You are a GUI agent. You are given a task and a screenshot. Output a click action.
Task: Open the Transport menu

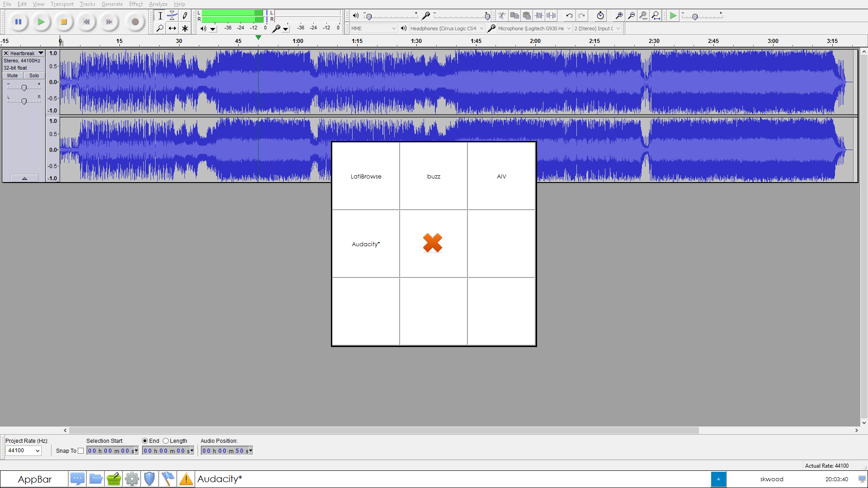[62, 4]
